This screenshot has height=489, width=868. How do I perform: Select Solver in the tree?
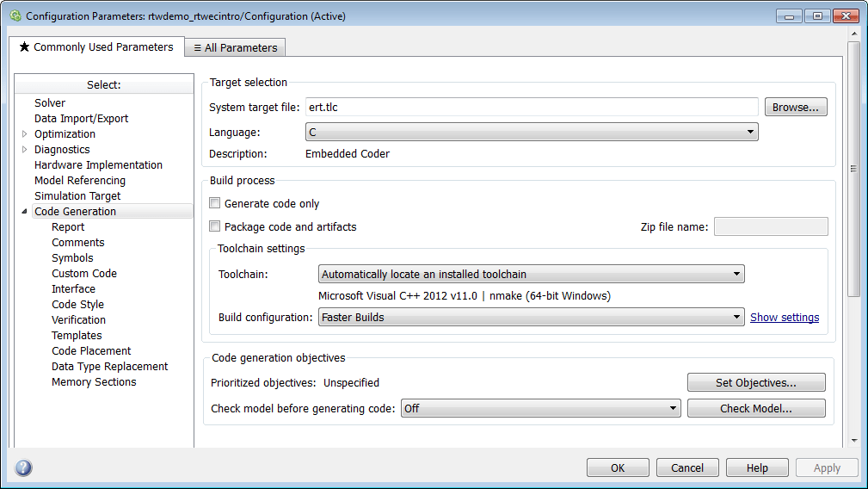50,103
